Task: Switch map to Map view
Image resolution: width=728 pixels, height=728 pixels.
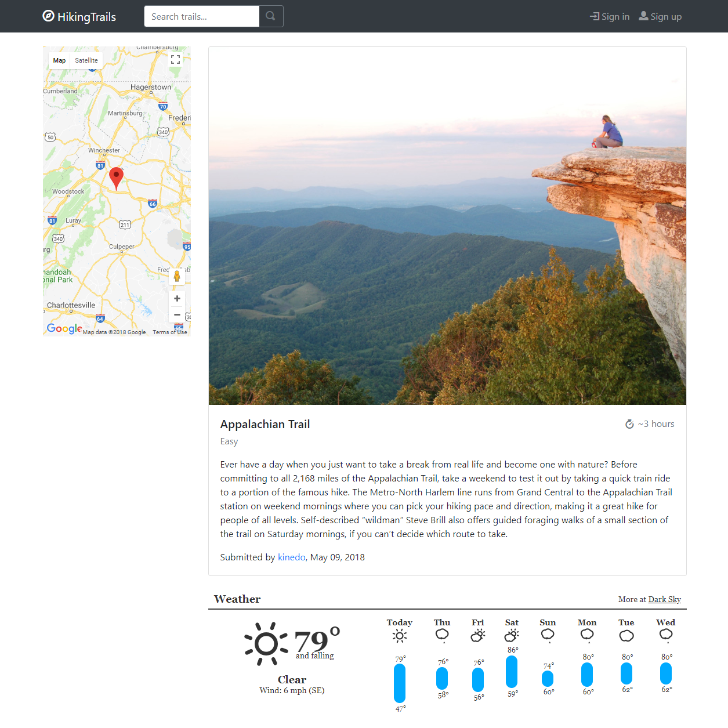Action: (x=59, y=60)
